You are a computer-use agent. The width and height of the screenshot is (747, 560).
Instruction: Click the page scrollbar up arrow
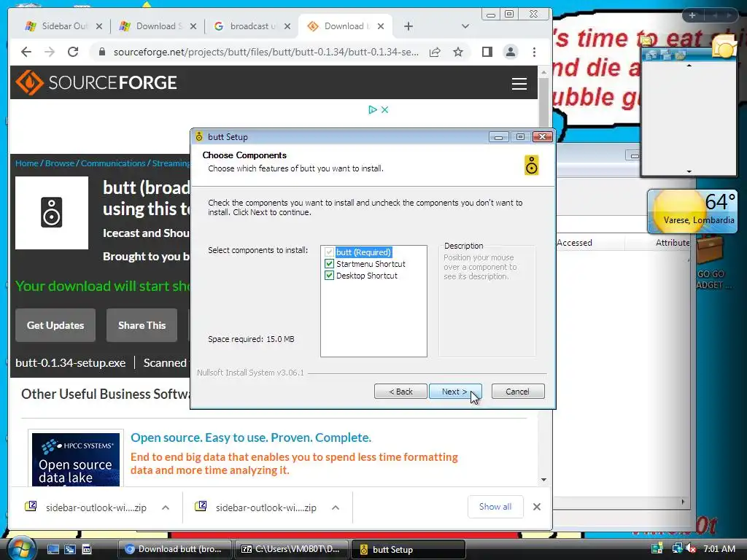543,72
